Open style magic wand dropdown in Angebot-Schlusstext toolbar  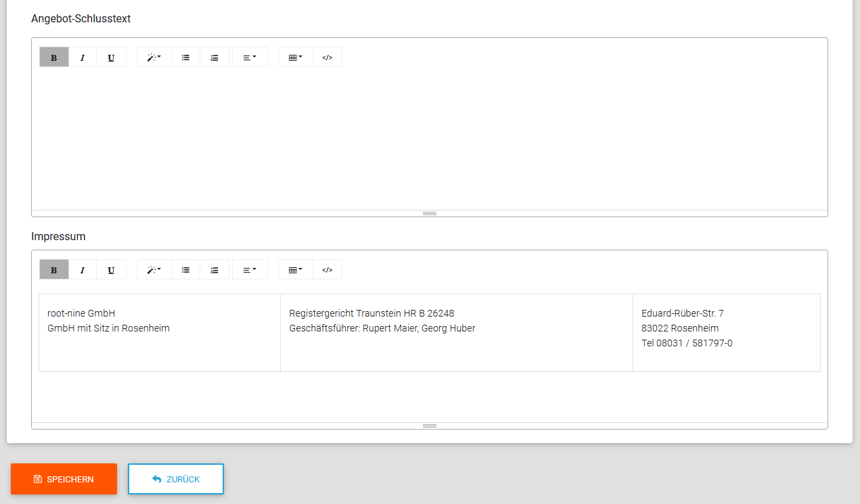(154, 58)
